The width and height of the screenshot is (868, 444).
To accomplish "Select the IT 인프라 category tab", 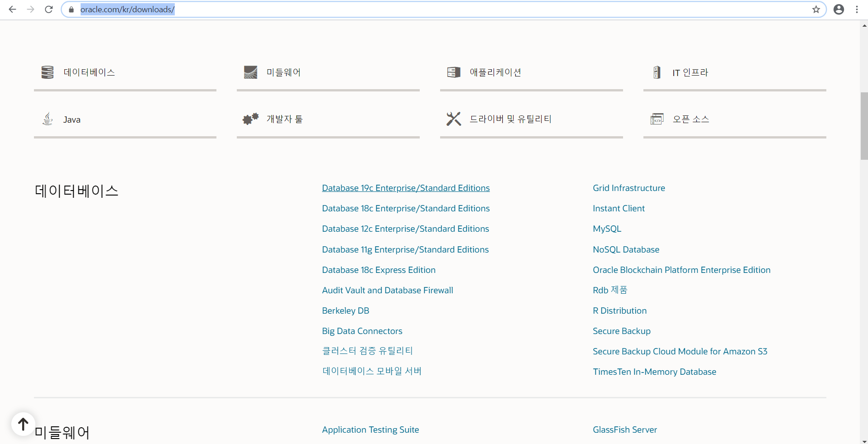I will [x=735, y=72].
